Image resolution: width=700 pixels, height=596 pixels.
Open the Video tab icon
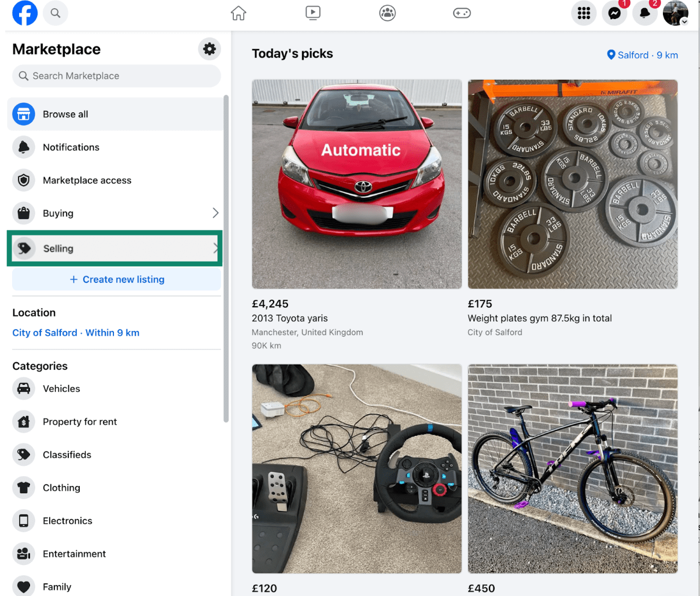point(313,13)
